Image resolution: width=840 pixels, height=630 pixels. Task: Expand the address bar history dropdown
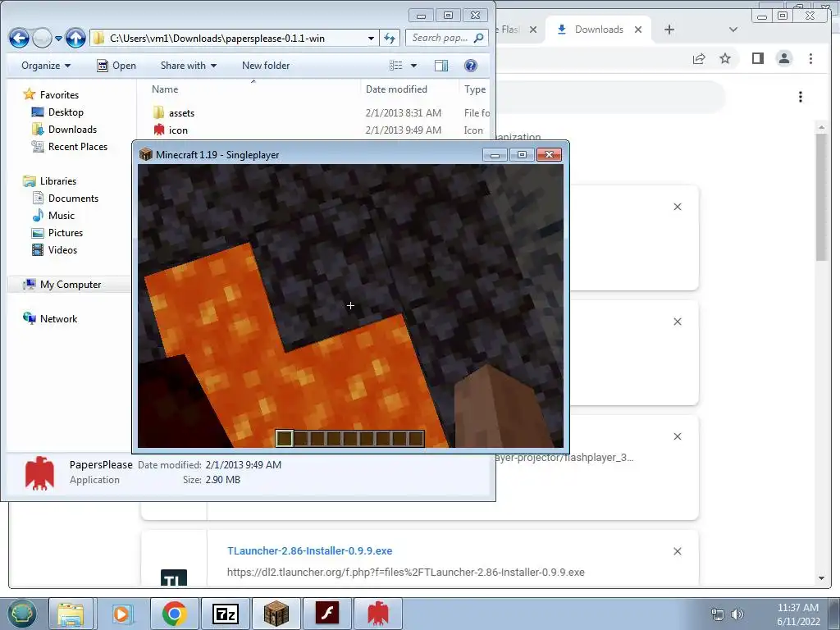point(371,38)
